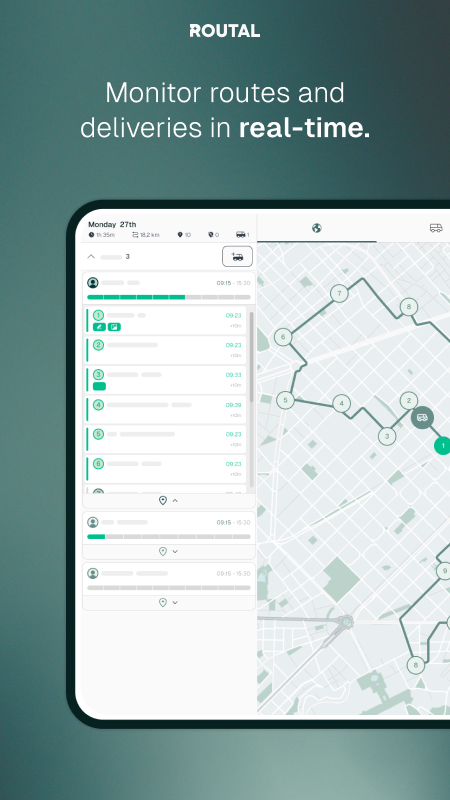Click the third route's 09:15 - 15:30 schedule
The height and width of the screenshot is (800, 450).
coord(233,573)
